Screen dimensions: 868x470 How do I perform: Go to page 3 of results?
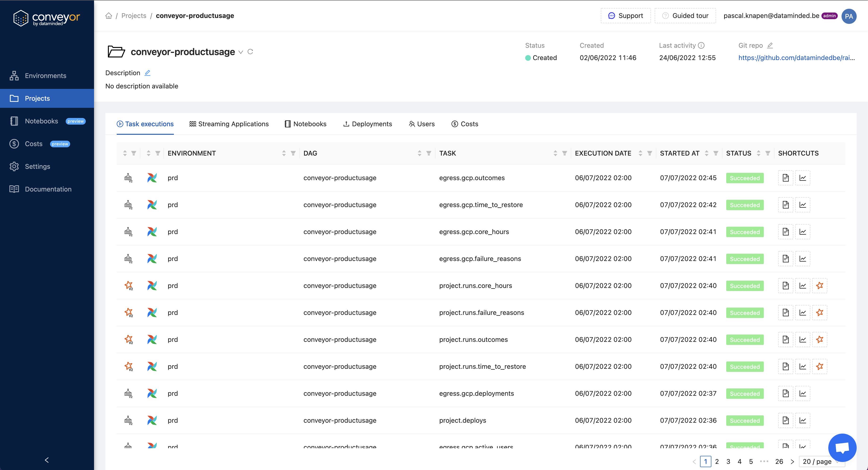click(x=728, y=461)
